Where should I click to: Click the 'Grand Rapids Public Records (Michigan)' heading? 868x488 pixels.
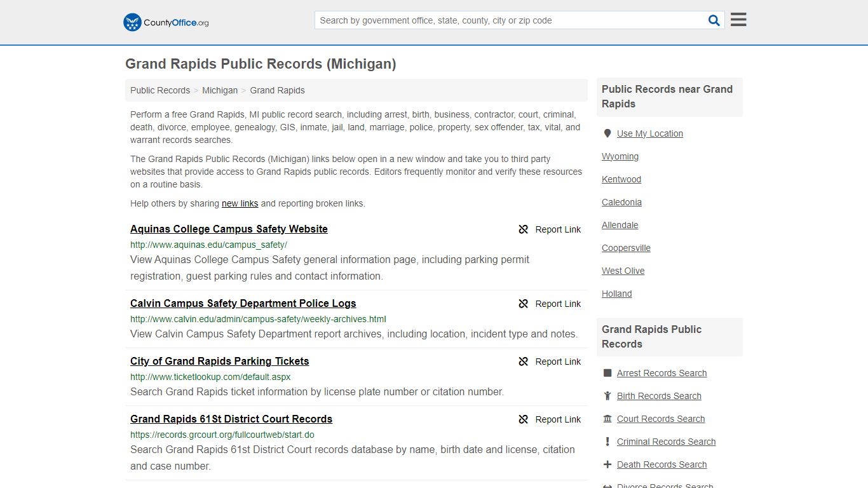pos(261,64)
